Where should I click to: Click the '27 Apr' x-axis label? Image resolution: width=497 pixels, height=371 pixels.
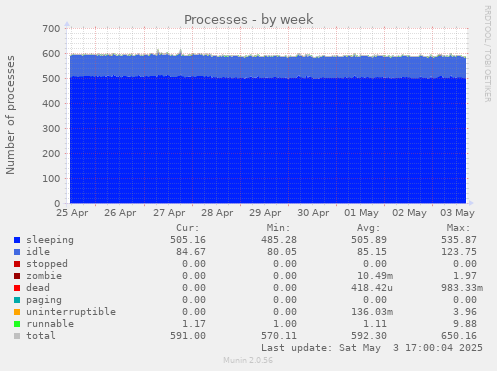169,213
